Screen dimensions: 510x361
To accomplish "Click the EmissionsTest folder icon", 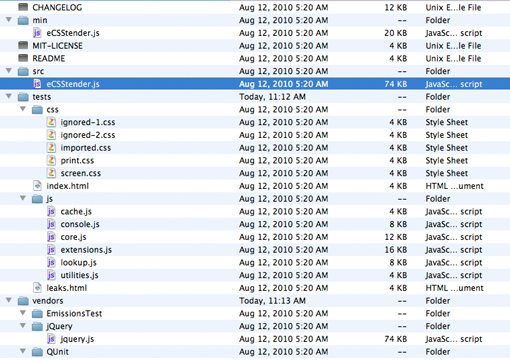I will point(37,314).
